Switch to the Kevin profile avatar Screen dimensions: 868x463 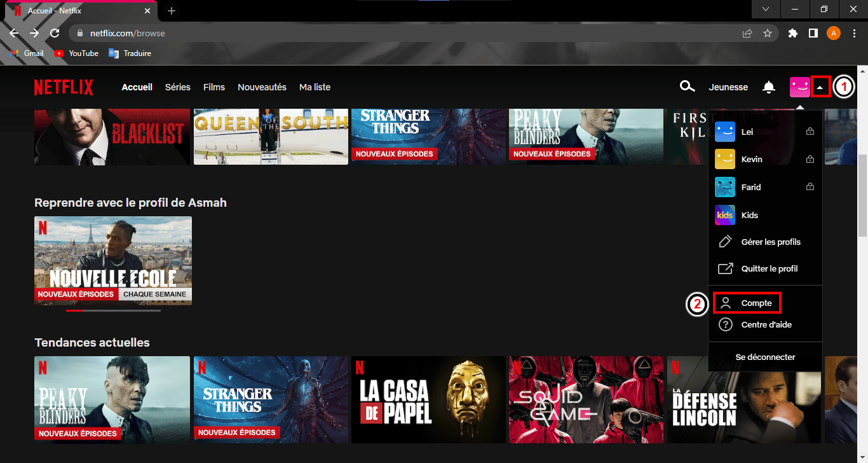(725, 159)
